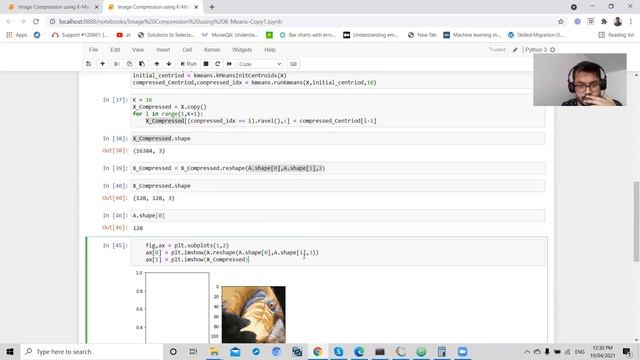Open the Solutions to Selecte... bookmark
The height and width of the screenshot is (360, 640).
point(167,35)
